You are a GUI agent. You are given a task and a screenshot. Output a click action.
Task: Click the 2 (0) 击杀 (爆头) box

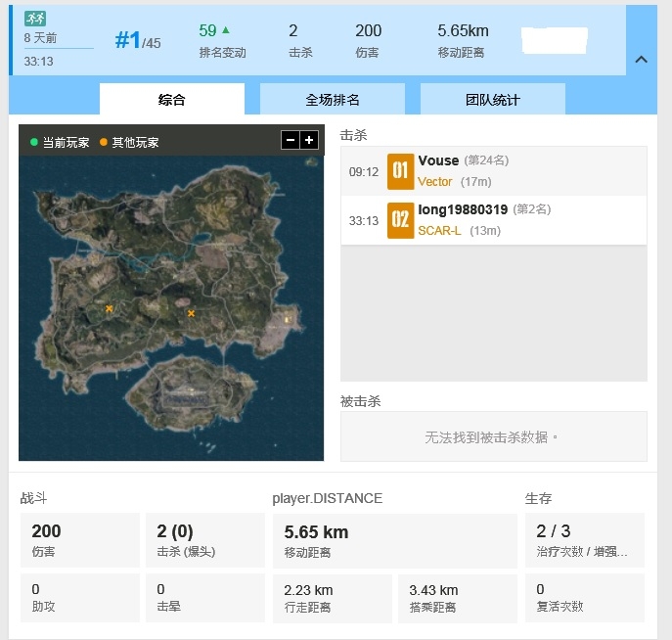click(x=205, y=539)
